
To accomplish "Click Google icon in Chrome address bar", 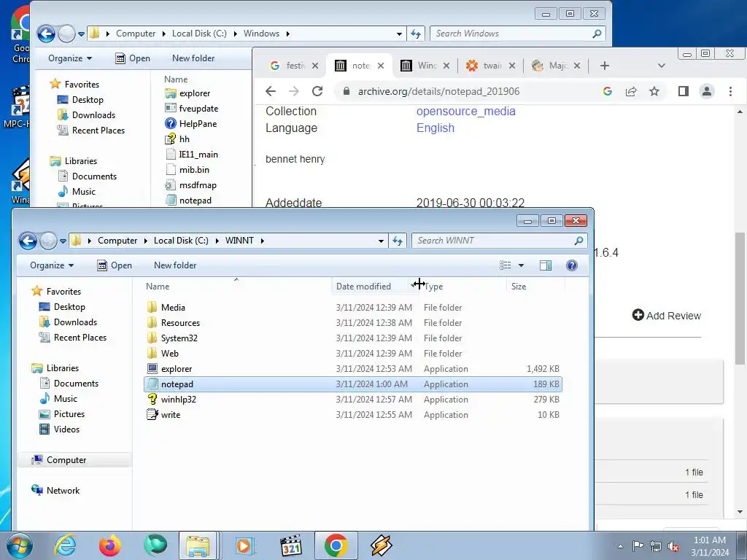I will 608,91.
